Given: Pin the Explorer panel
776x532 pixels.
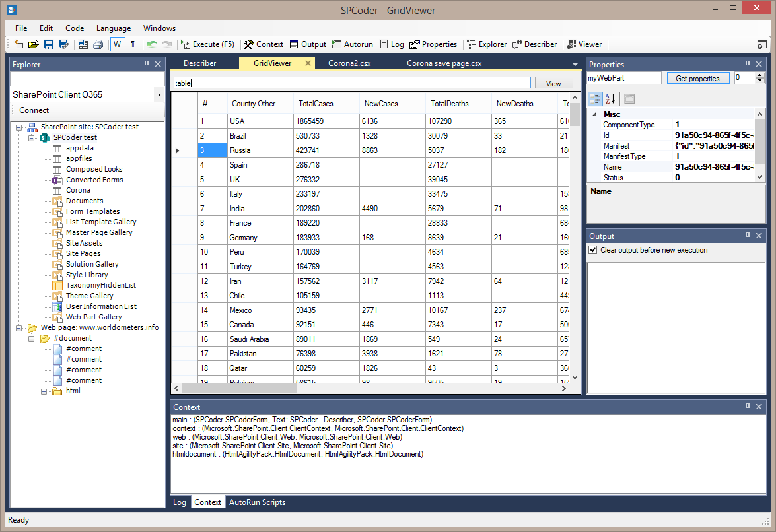Looking at the screenshot, I should (x=147, y=64).
